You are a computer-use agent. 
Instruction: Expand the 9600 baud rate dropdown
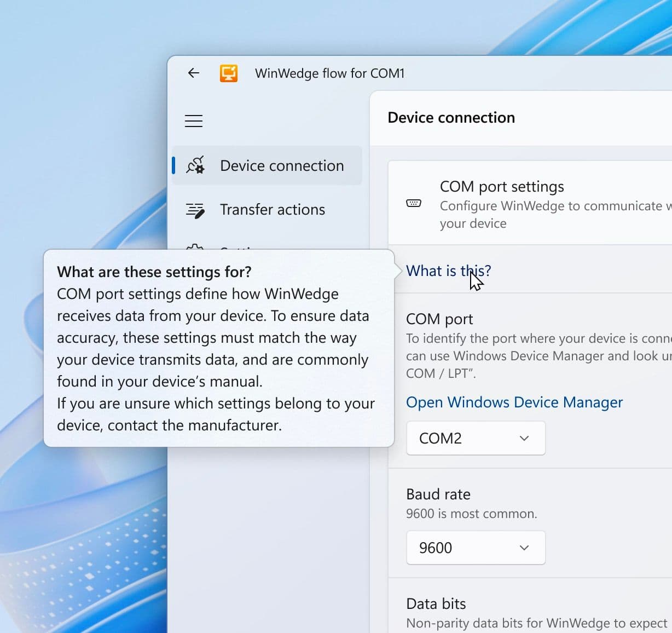475,548
